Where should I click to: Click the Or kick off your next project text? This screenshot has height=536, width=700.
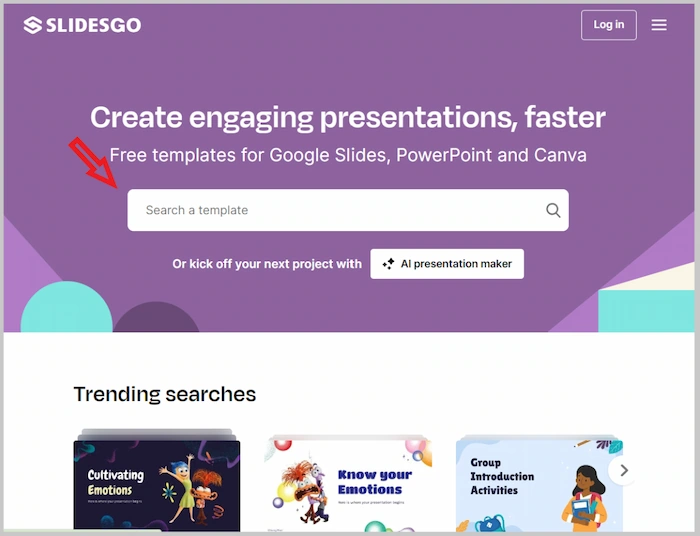point(267,264)
